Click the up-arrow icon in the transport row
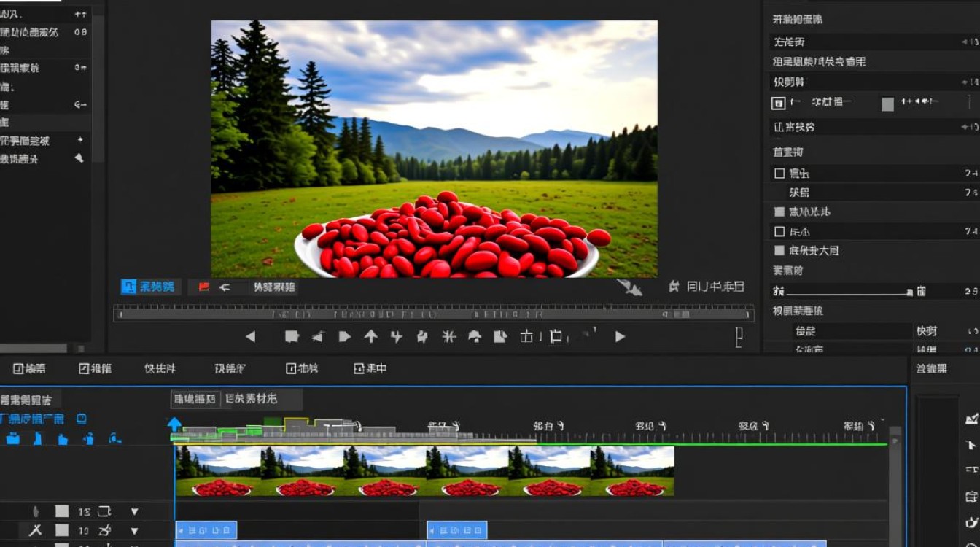 [371, 336]
